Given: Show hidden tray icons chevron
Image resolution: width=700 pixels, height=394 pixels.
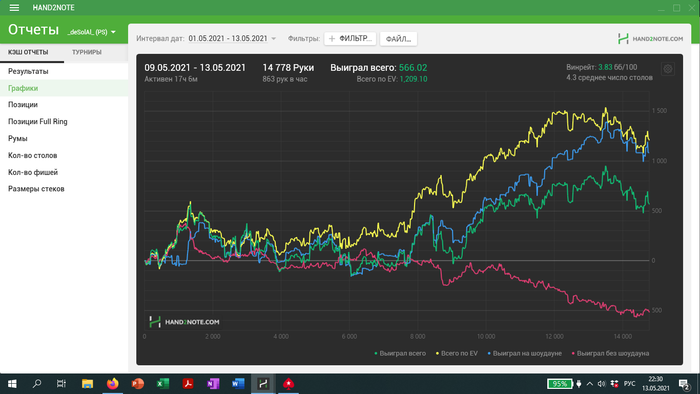Looking at the screenshot, I should click(590, 384).
